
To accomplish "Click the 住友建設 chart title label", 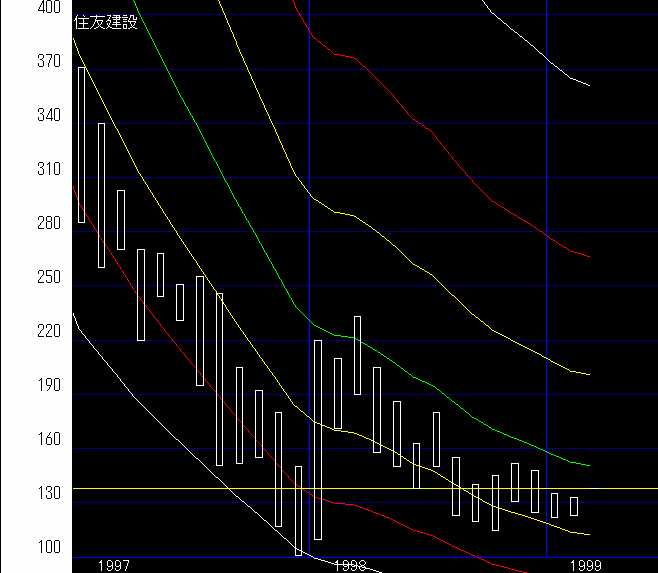I will [106, 22].
